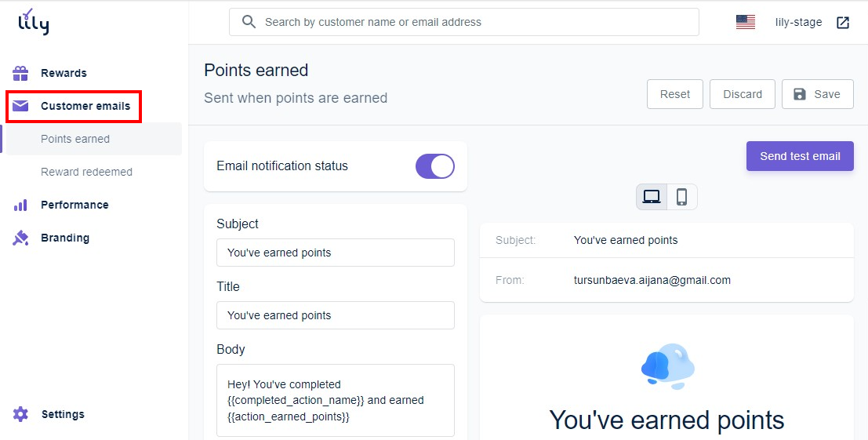Click the Send test email button
Screen dimensions: 868x440
click(x=800, y=156)
